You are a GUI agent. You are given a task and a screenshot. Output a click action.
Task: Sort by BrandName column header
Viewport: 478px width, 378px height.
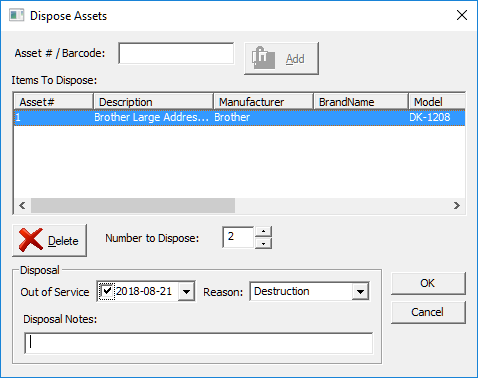click(361, 102)
